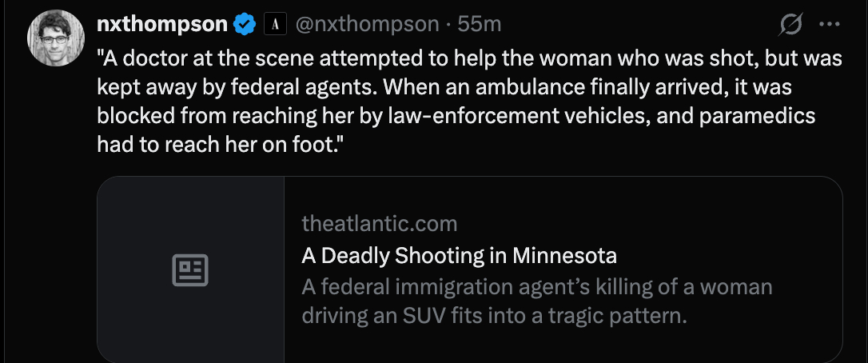Open the @nxthompson handle link
The width and height of the screenshot is (868, 363).
367,25
